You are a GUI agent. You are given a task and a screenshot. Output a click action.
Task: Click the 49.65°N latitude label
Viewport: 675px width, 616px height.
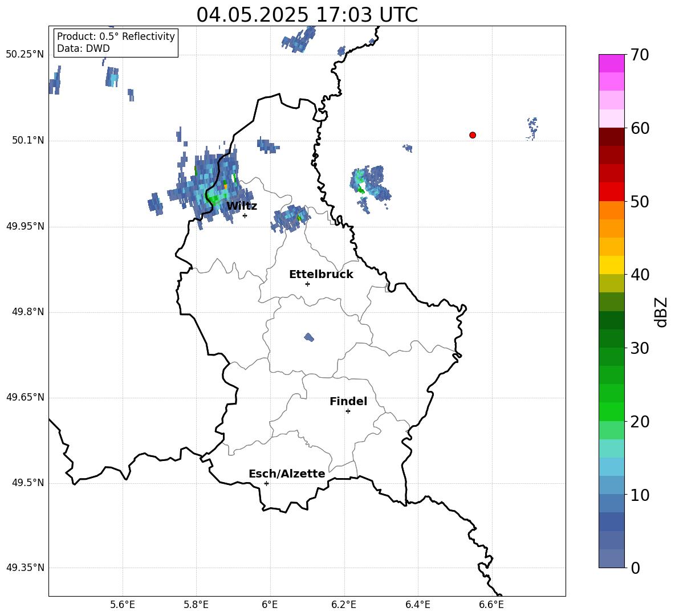click(x=25, y=397)
